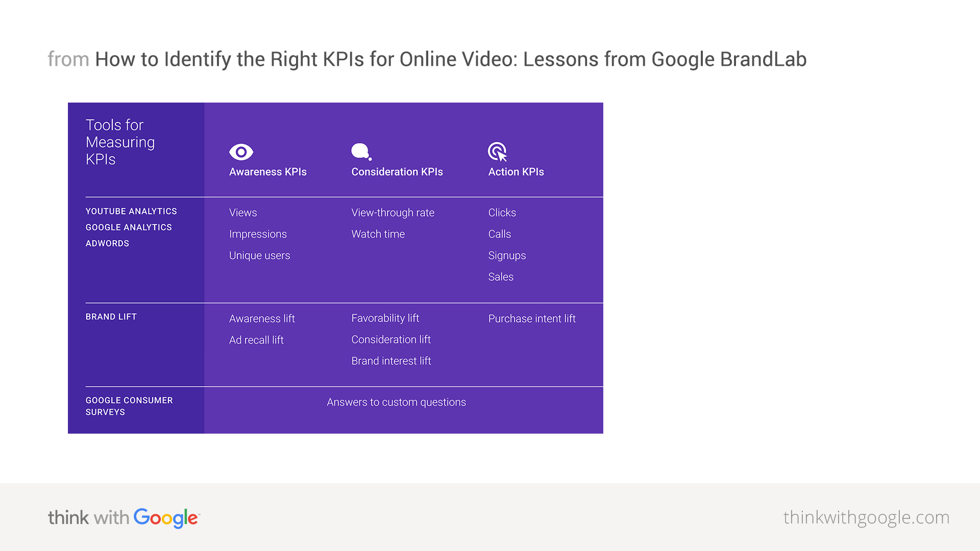The height and width of the screenshot is (551, 980).
Task: Click the 'Brand interest lift' entry
Action: [x=391, y=361]
